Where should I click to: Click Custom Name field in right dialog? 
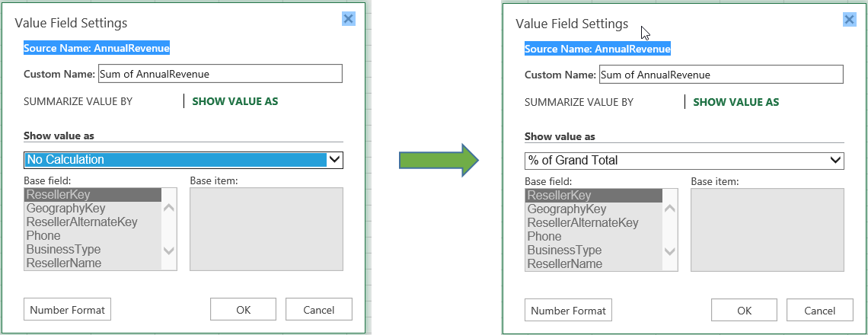720,75
